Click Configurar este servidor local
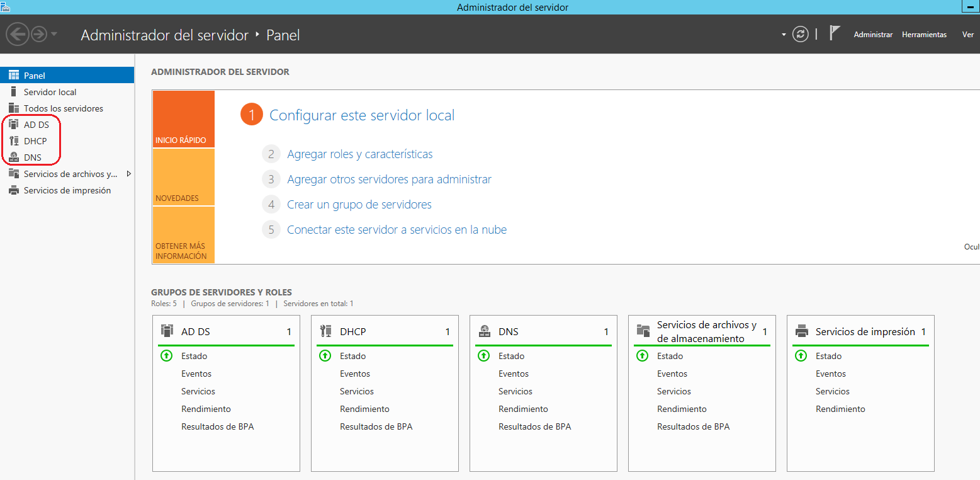The image size is (980, 480). click(x=362, y=115)
